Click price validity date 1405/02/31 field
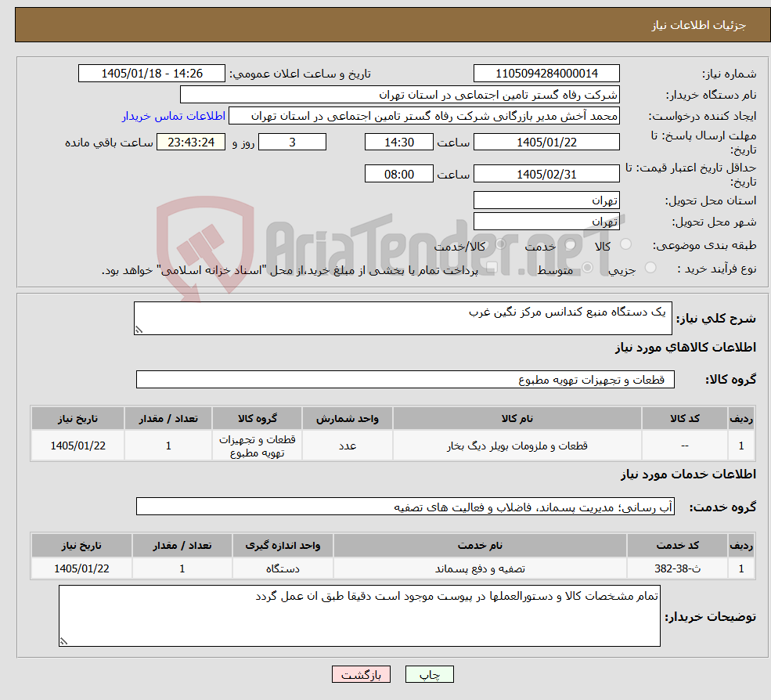 tap(546, 174)
